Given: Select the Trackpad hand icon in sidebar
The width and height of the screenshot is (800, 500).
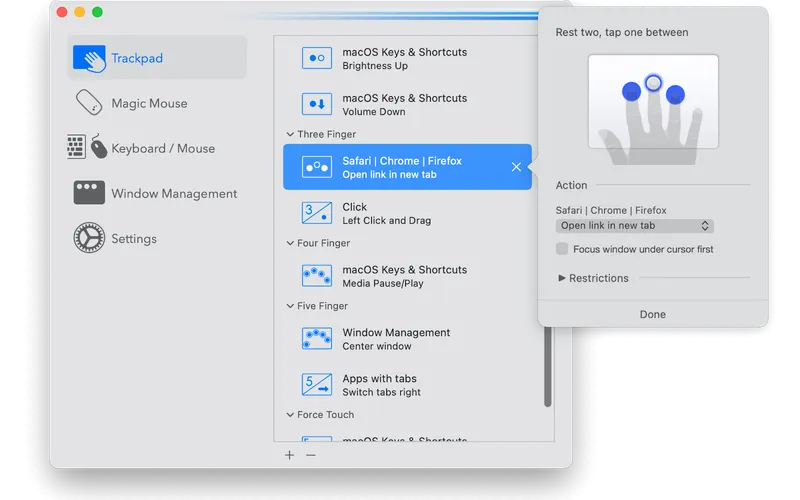Looking at the screenshot, I should pyautogui.click(x=89, y=58).
